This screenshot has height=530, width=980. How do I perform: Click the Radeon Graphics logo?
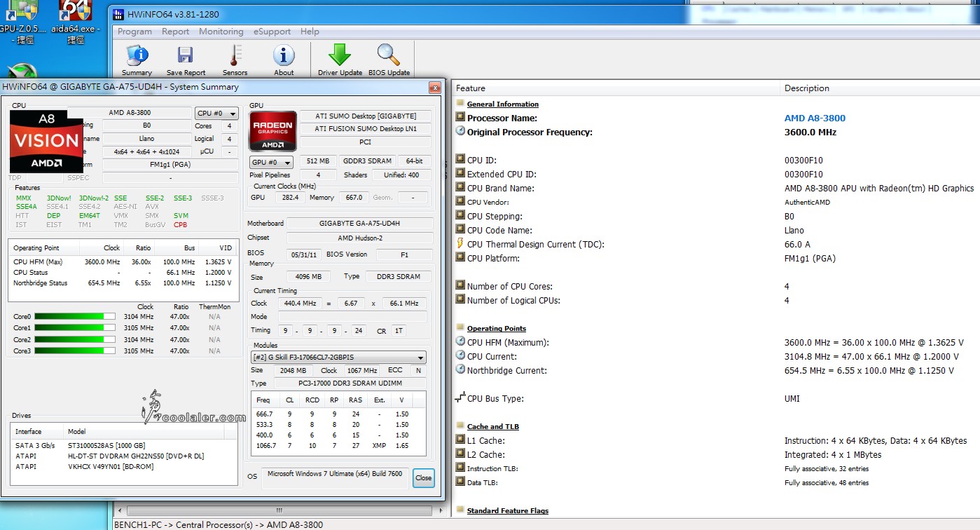pos(272,131)
